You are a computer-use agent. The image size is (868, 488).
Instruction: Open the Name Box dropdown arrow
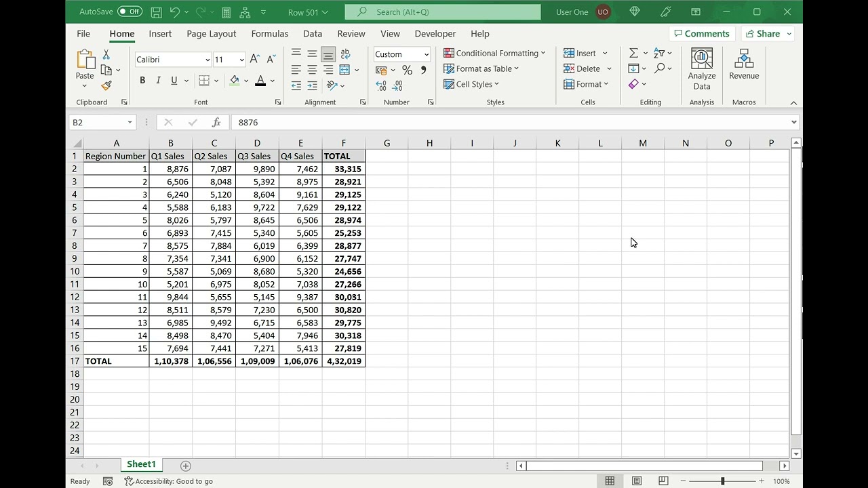pos(130,123)
